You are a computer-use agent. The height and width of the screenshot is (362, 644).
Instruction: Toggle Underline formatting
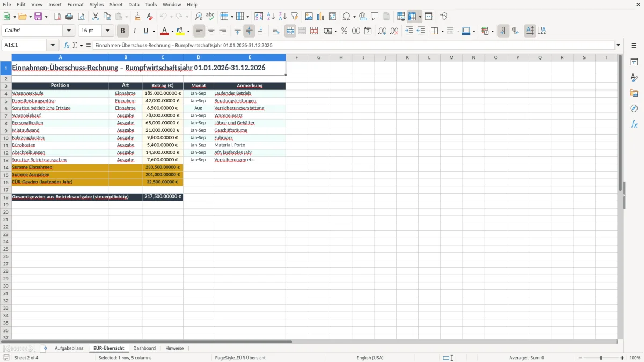point(145,31)
